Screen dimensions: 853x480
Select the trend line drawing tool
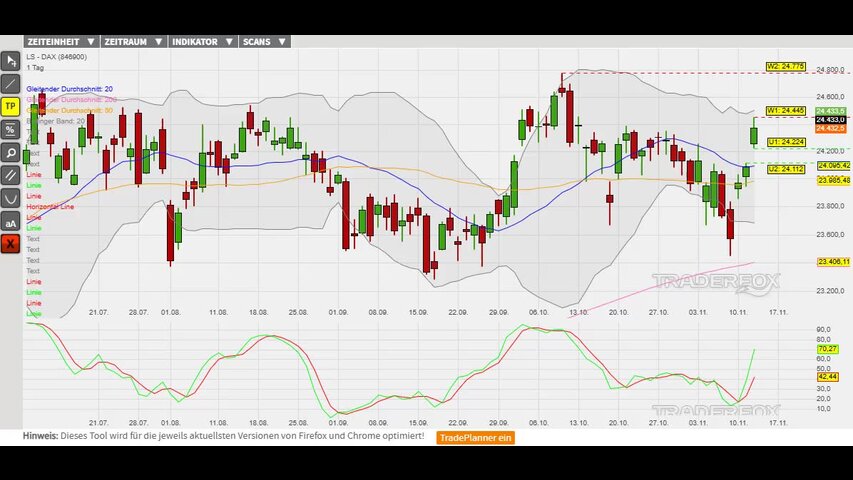pyautogui.click(x=11, y=83)
